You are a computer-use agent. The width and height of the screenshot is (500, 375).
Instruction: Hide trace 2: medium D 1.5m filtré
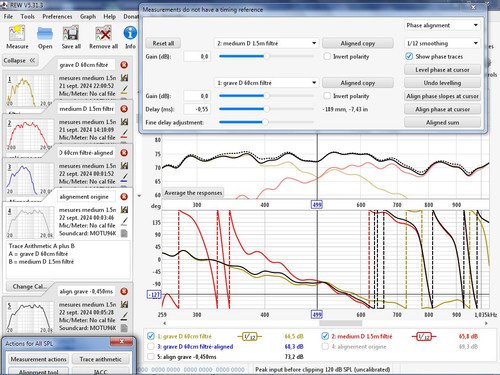pos(325,336)
